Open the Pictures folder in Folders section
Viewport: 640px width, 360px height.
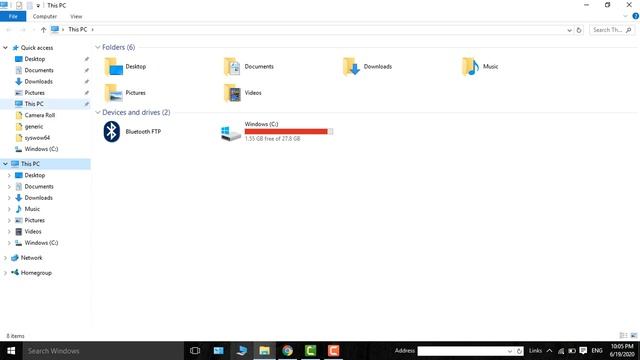pyautogui.click(x=126, y=93)
